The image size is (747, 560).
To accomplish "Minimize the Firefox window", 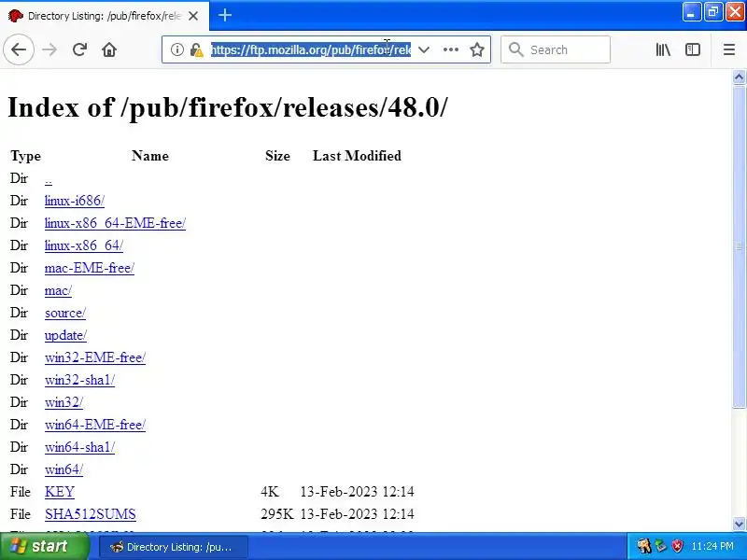I will pos(691,12).
